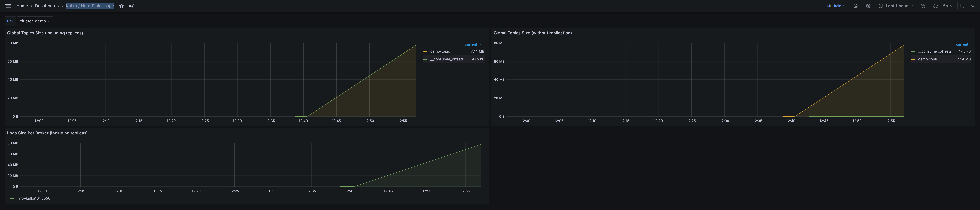Click the Kafka / Hard Disk Usage title
980x210 pixels.
(x=90, y=6)
